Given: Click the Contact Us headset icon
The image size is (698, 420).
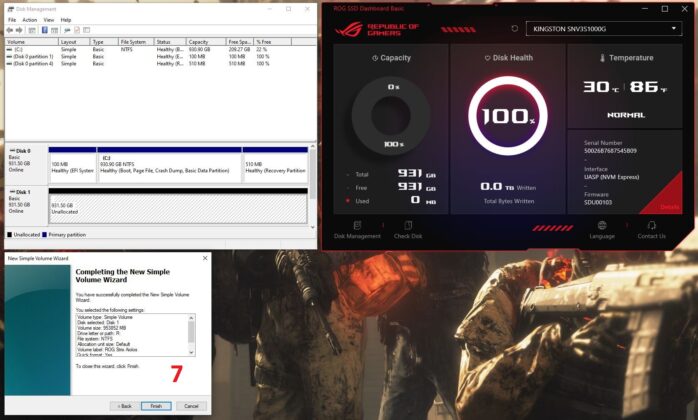Looking at the screenshot, I should pyautogui.click(x=652, y=225).
